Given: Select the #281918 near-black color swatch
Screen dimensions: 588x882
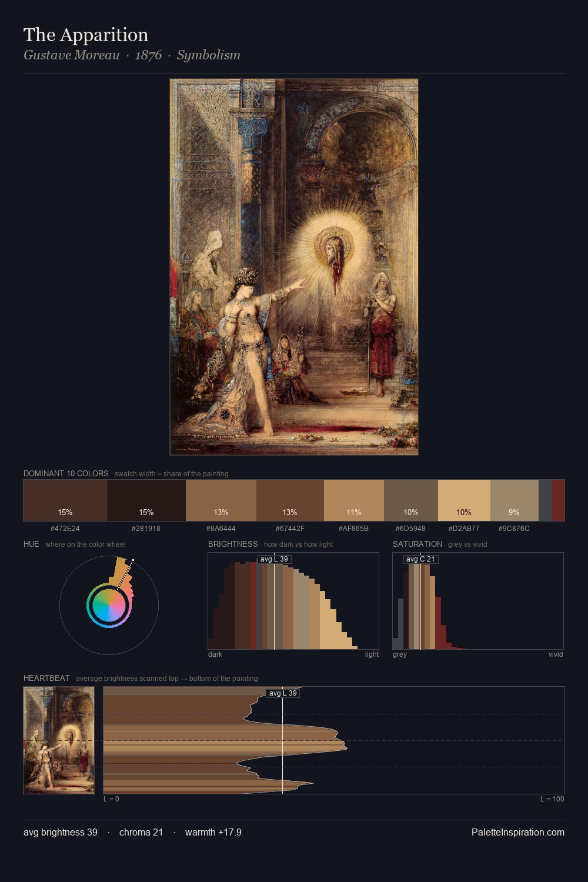Looking at the screenshot, I should [146, 500].
